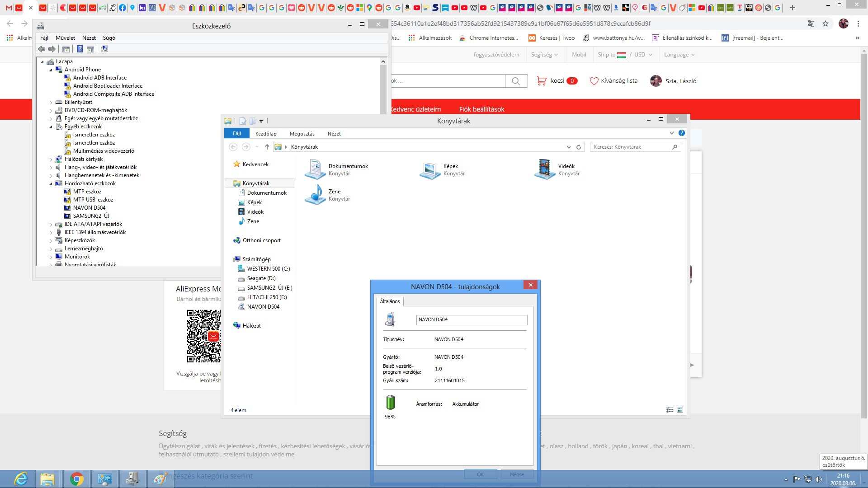868x488 pixels.
Task: Click the volume icon in system tray
Action: pyautogui.click(x=819, y=479)
